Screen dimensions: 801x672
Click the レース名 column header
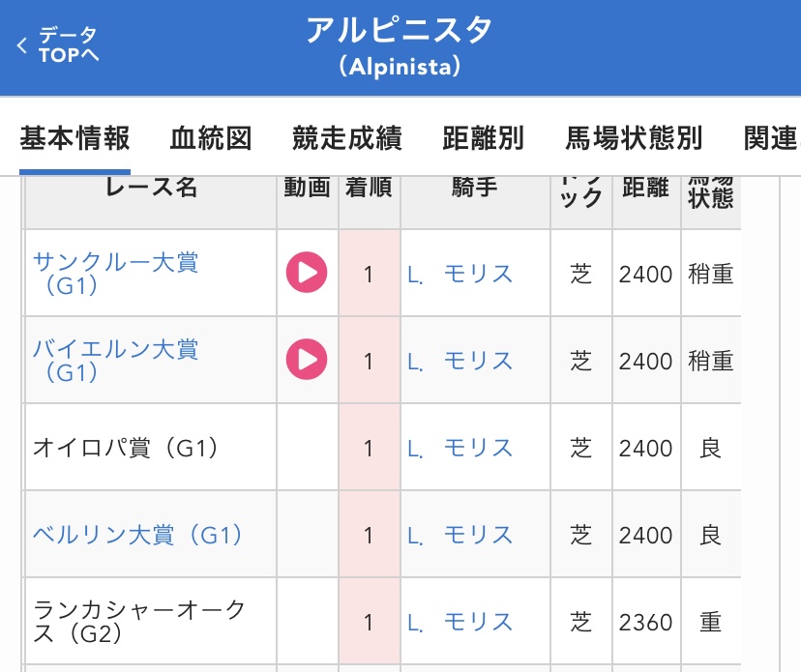(151, 188)
